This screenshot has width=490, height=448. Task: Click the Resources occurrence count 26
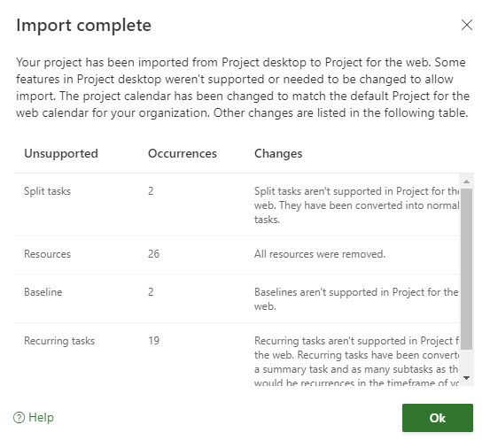point(153,254)
